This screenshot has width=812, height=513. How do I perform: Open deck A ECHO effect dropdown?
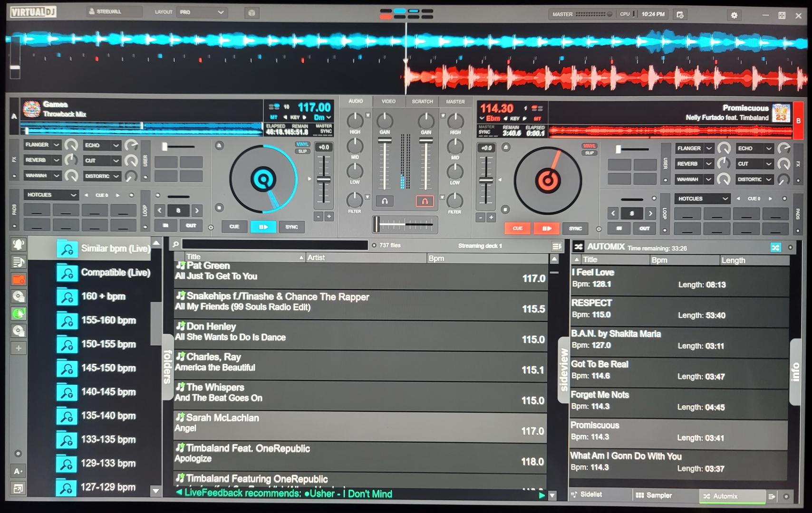(x=101, y=145)
